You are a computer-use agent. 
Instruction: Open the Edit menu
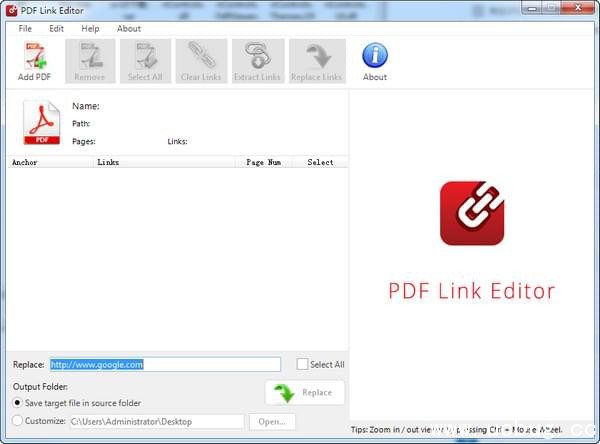coord(56,29)
